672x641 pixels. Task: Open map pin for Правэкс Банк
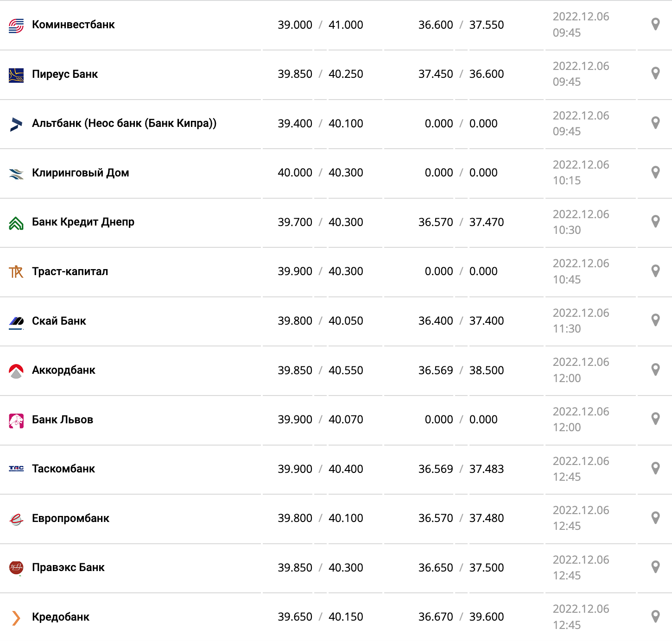tap(655, 567)
